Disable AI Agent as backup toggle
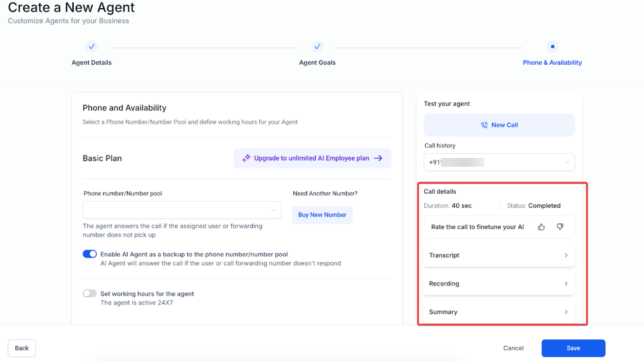Screen dimensions: 644x361 click(90, 254)
